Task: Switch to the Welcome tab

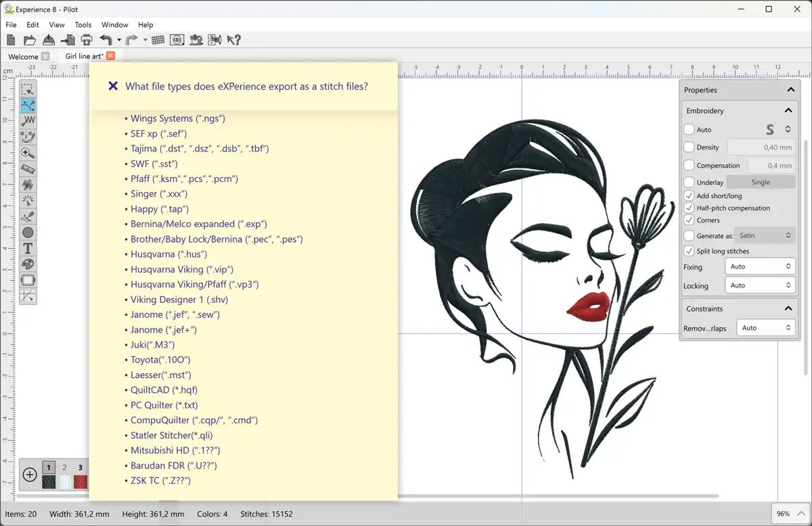Action: coord(23,57)
